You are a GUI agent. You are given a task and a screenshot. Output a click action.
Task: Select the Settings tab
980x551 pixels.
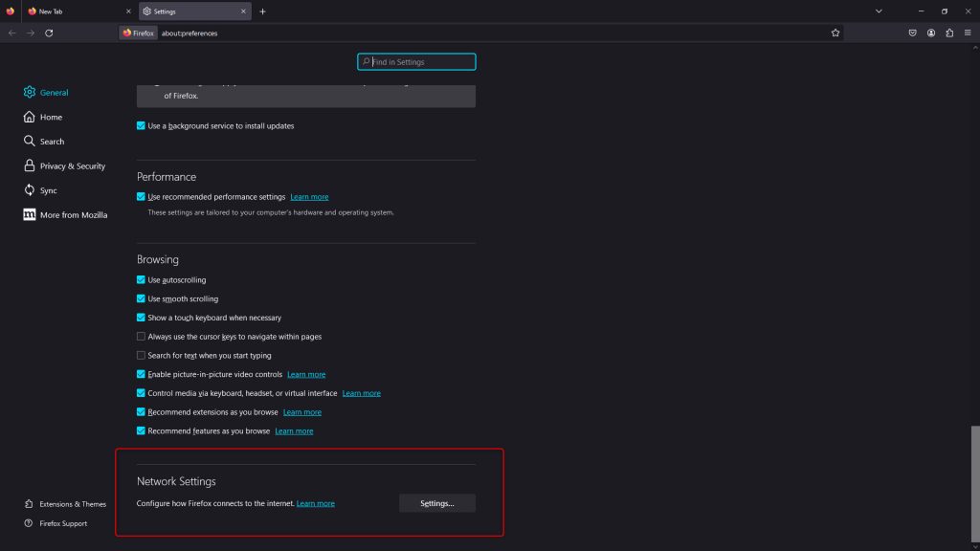187,11
